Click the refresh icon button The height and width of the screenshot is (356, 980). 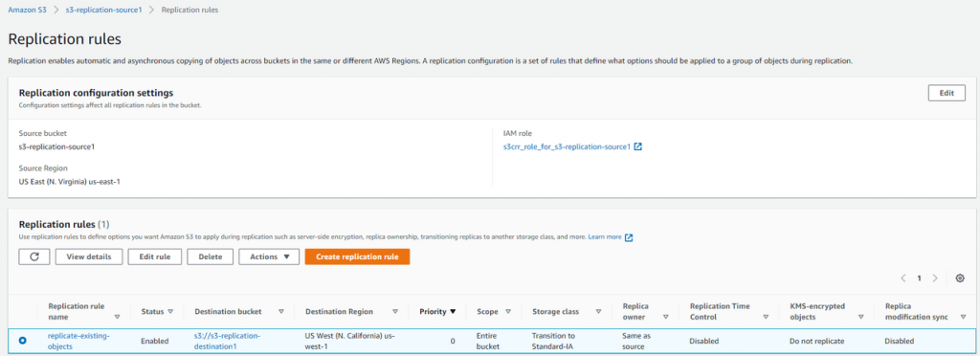coord(34,256)
